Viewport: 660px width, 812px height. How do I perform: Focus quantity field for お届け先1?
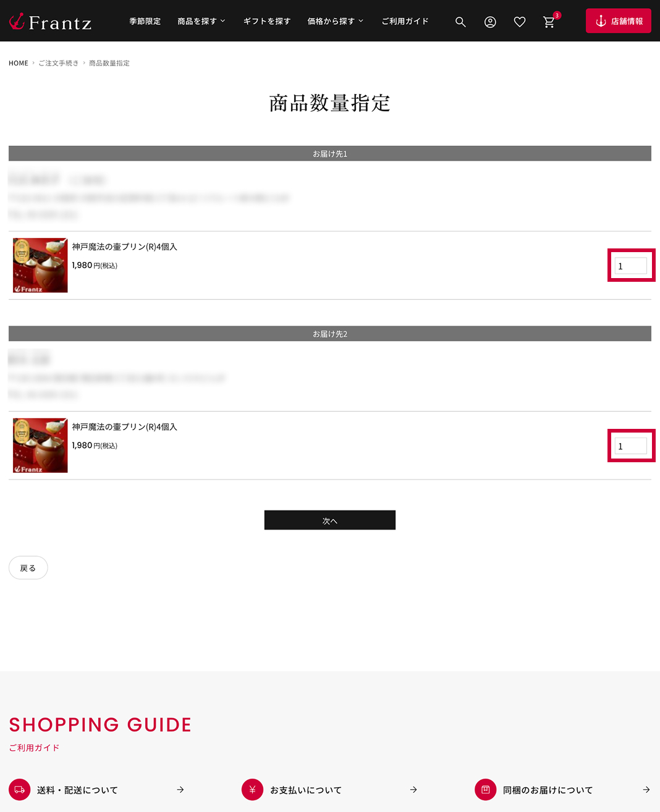click(x=631, y=266)
